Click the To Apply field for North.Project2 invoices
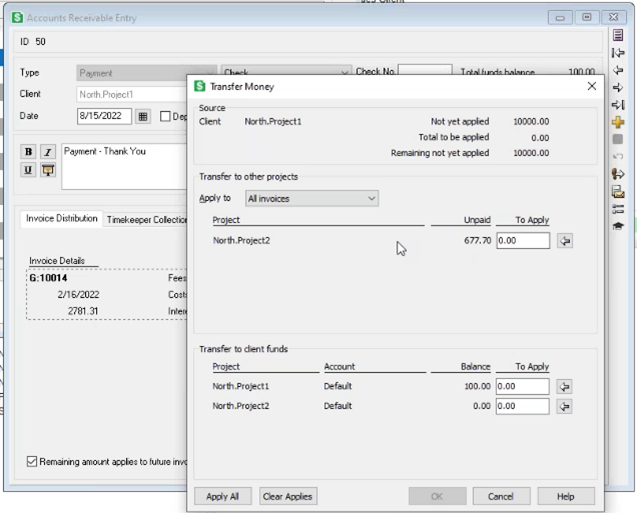The height and width of the screenshot is (513, 637). [x=522, y=241]
